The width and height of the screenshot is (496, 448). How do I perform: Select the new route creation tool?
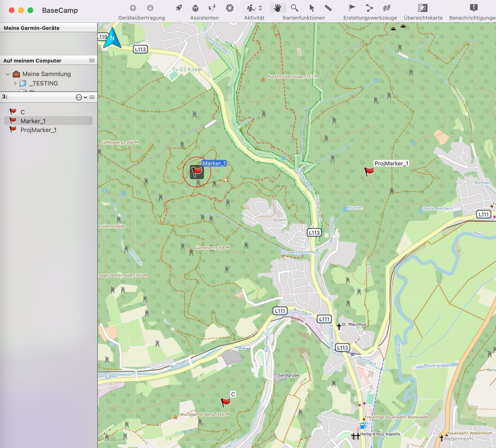369,8
